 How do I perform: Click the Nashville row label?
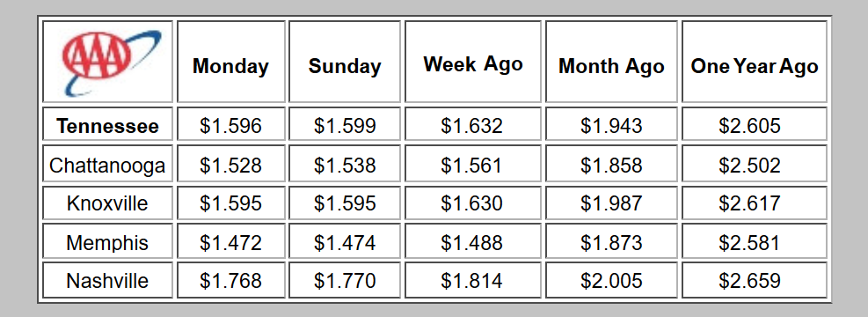pos(107,280)
